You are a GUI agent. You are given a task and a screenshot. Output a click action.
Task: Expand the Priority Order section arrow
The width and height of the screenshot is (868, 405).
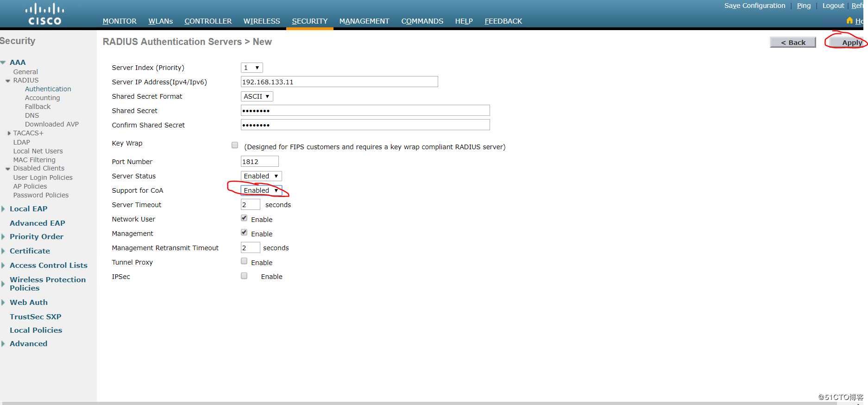pos(3,236)
